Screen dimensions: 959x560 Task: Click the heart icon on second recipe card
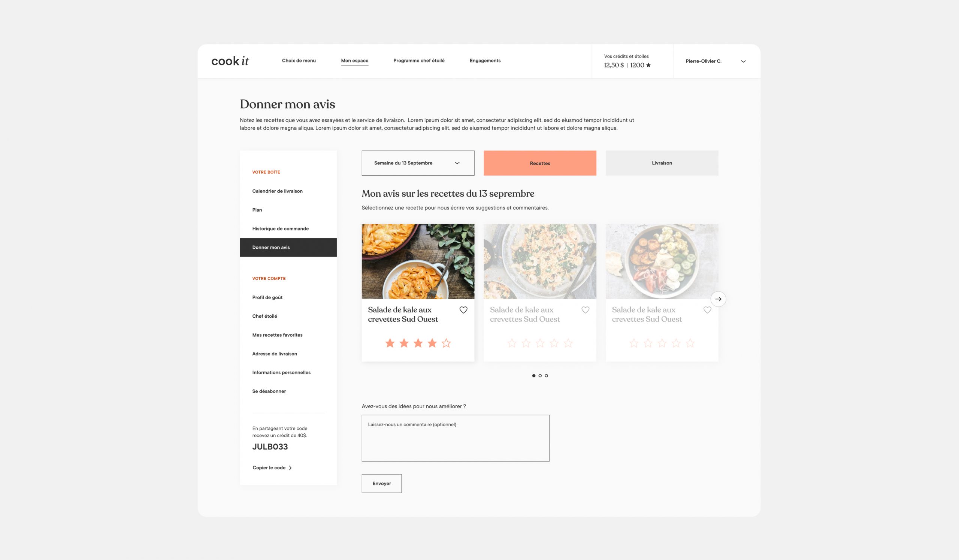click(x=585, y=309)
